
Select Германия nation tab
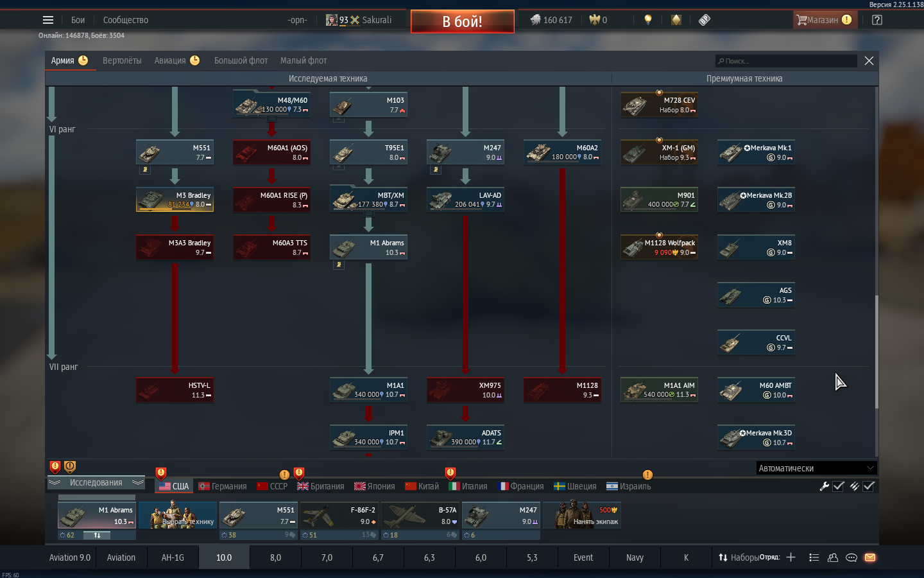[223, 486]
